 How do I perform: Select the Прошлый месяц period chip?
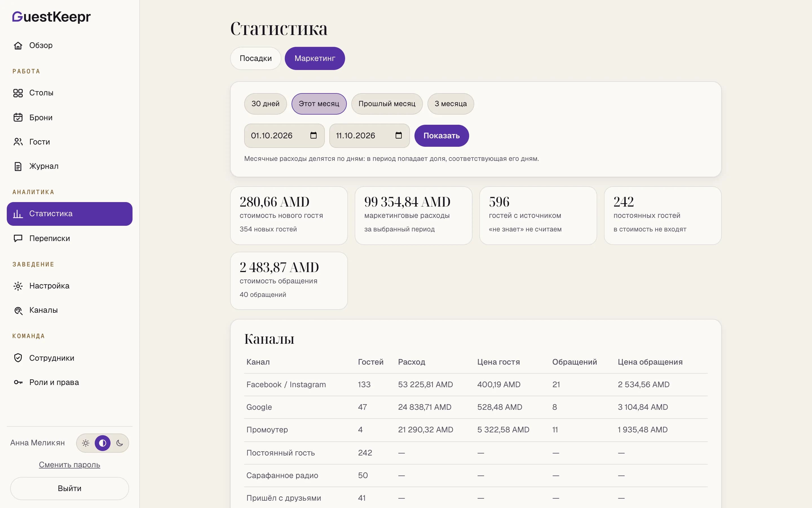[387, 104]
